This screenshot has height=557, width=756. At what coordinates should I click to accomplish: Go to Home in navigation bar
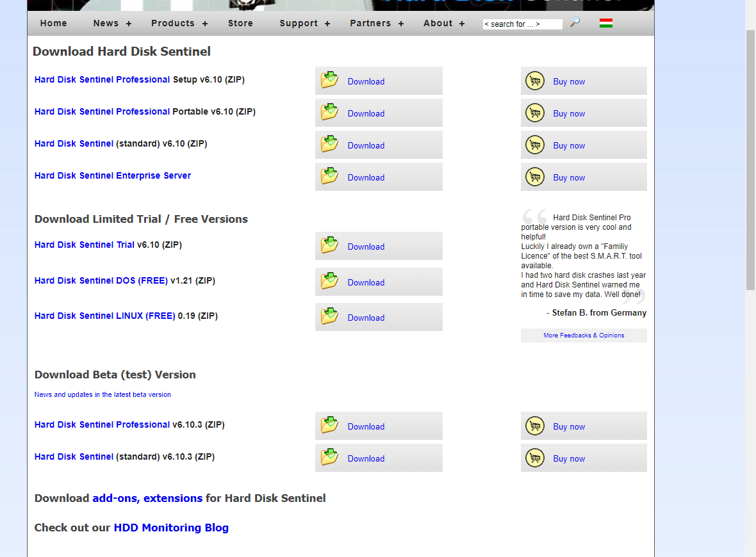pyautogui.click(x=54, y=23)
